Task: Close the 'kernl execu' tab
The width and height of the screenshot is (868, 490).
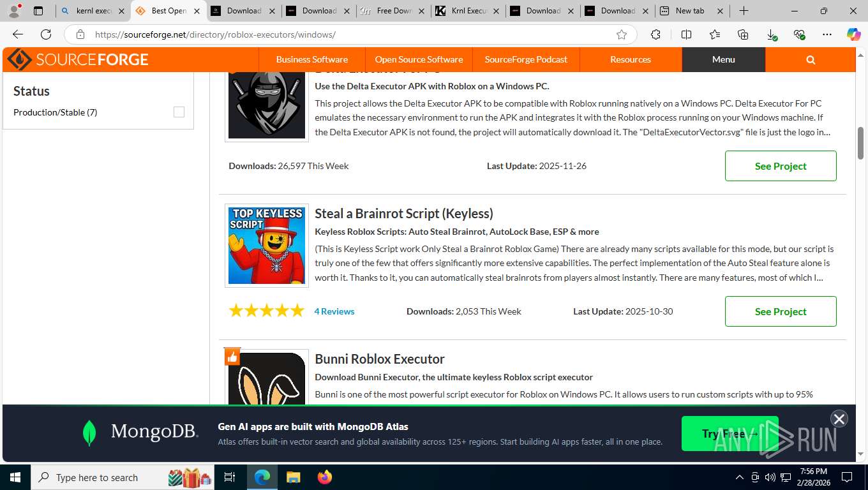Action: pos(122,11)
